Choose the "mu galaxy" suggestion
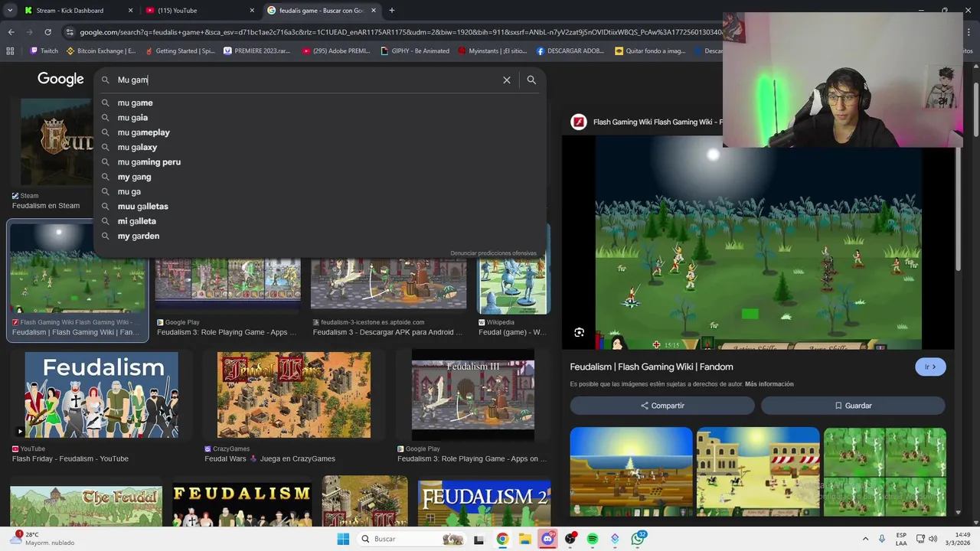Viewport: 980px width, 551px height. (320, 147)
